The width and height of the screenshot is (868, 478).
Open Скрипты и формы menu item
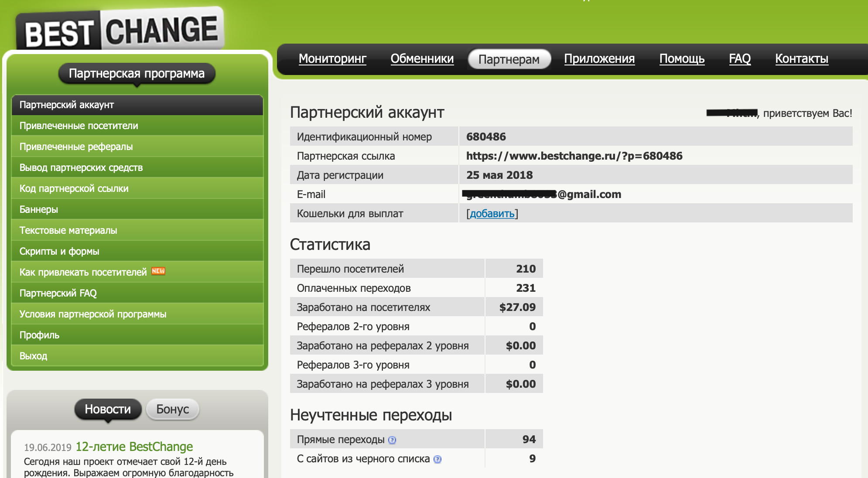(59, 251)
